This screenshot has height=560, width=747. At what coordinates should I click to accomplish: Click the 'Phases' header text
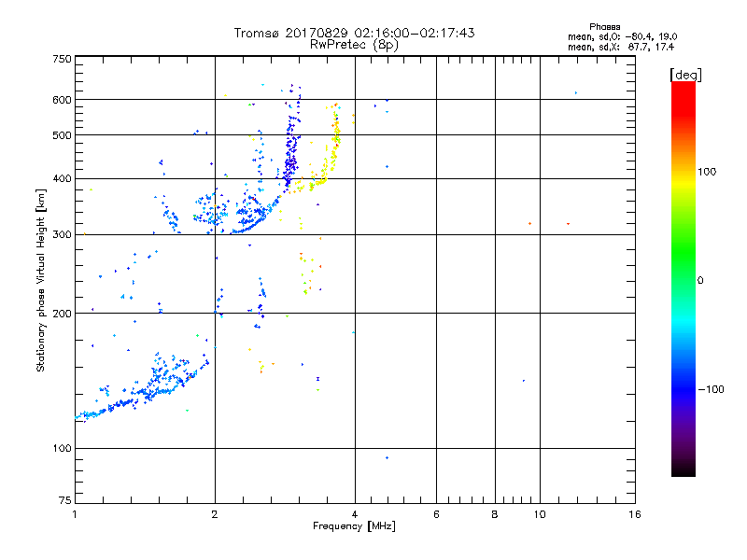pyautogui.click(x=604, y=27)
